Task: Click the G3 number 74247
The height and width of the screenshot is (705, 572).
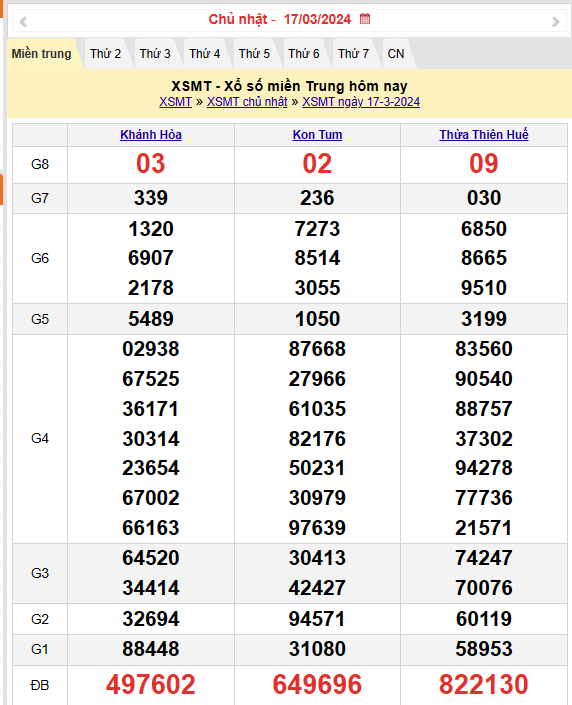Action: tap(483, 558)
